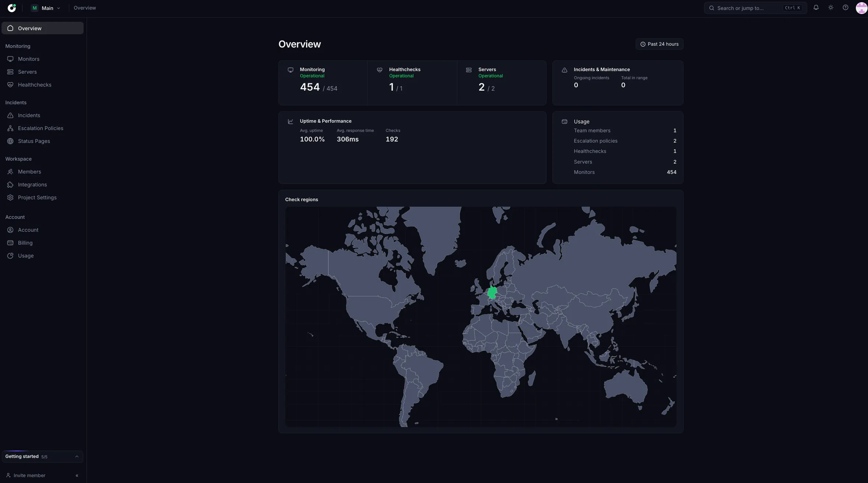Click Ongoing incidents count
The height and width of the screenshot is (483, 868).
[576, 85]
